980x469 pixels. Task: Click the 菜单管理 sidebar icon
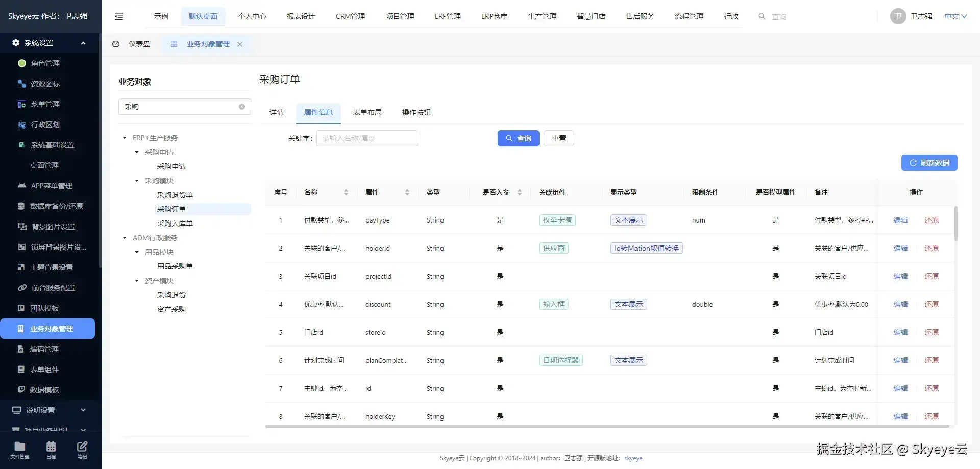[x=22, y=104]
